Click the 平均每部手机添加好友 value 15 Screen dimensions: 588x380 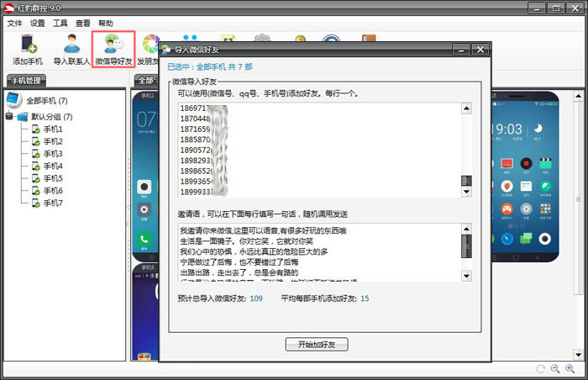click(365, 298)
